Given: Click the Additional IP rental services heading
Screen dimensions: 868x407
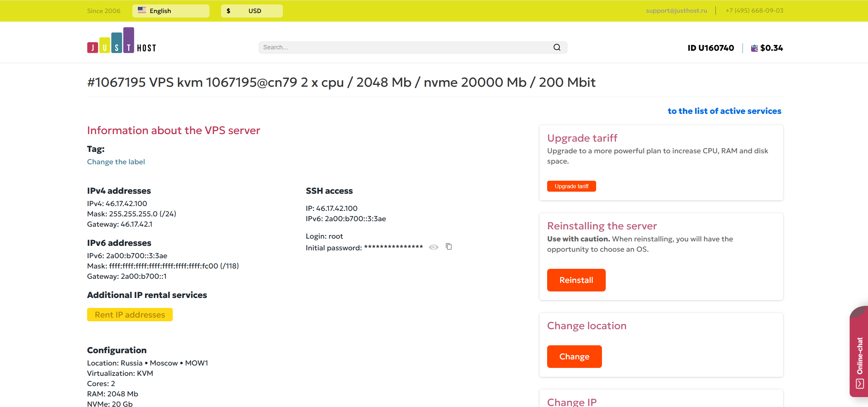Looking at the screenshot, I should click(147, 295).
